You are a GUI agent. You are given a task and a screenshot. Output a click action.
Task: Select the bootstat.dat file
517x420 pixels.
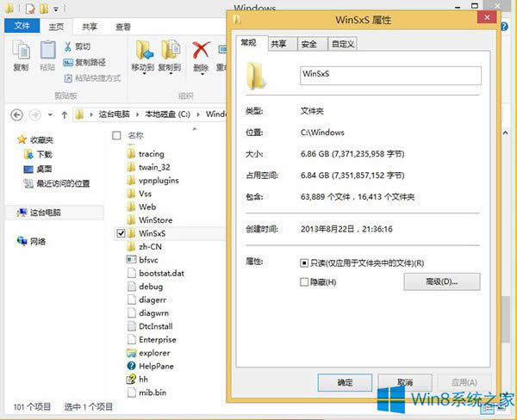point(156,273)
